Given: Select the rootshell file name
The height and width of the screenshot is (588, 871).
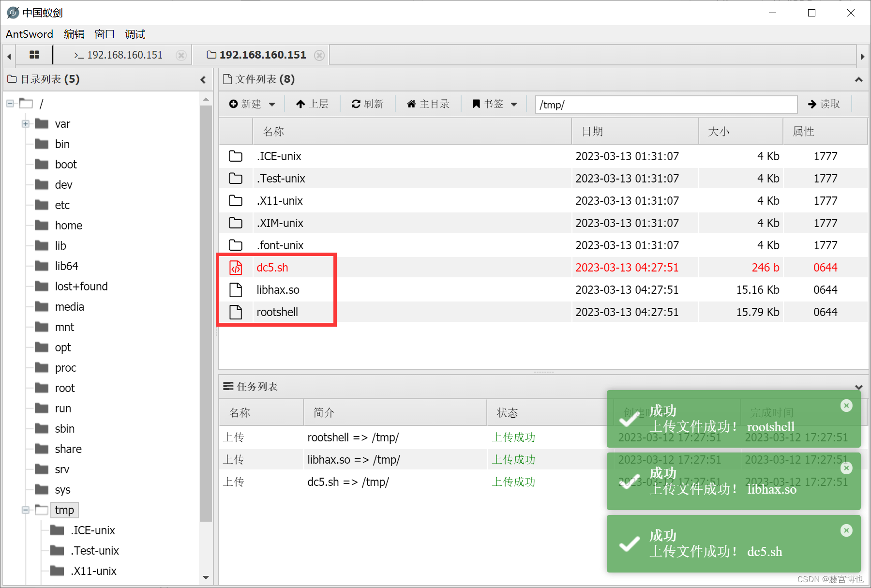Looking at the screenshot, I should (x=277, y=312).
